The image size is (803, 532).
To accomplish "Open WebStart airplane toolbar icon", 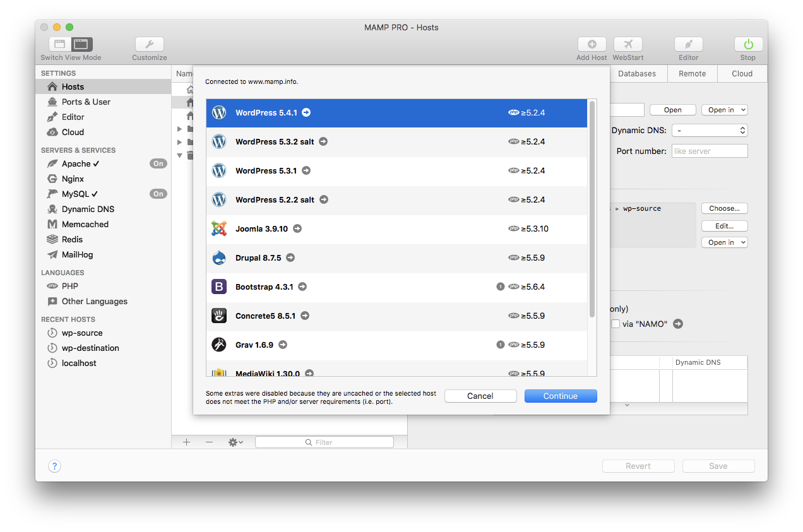I will 628,44.
